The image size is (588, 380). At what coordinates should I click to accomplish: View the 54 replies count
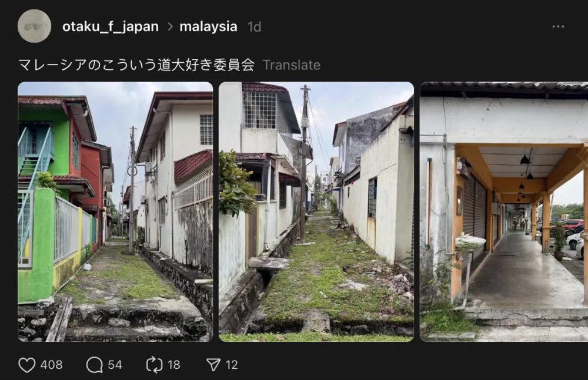coord(115,365)
